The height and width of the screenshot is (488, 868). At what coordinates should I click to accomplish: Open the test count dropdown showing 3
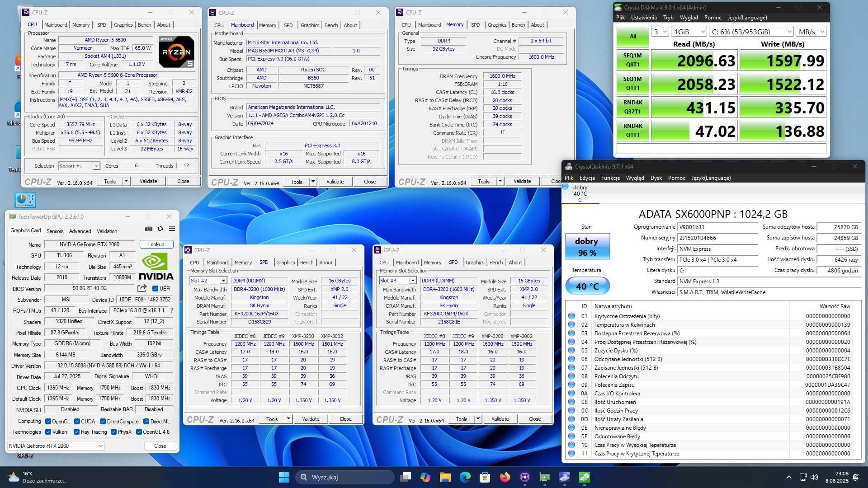pyautogui.click(x=660, y=32)
